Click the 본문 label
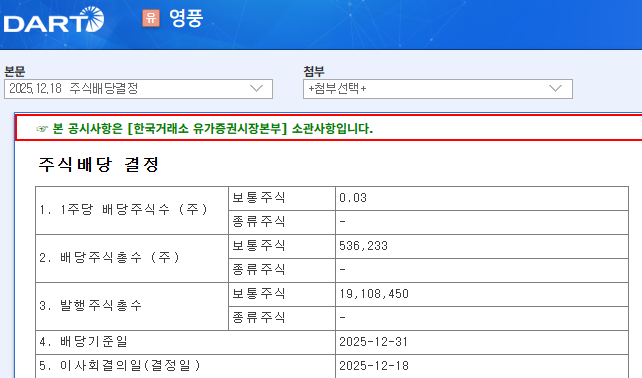This screenshot has width=642, height=378. click(x=15, y=71)
